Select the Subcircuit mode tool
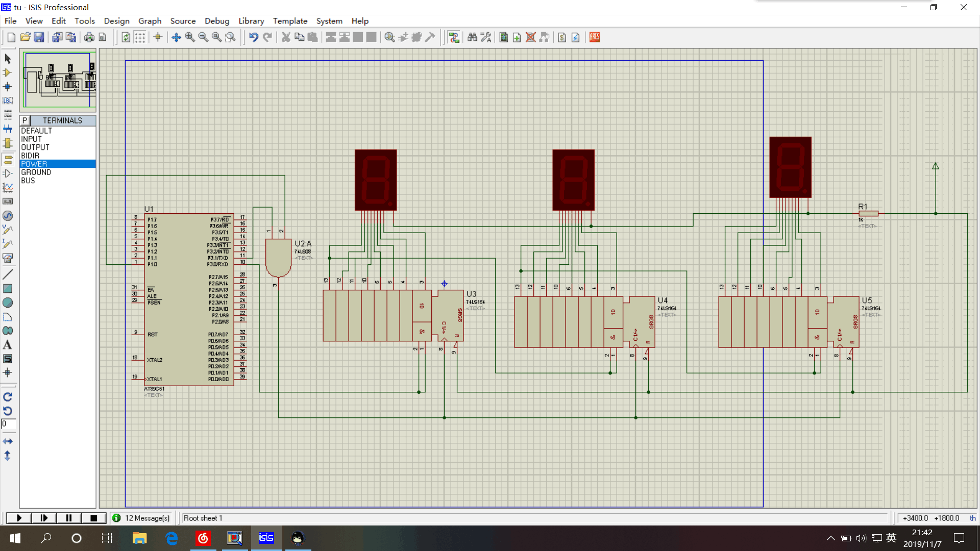 click(x=8, y=143)
